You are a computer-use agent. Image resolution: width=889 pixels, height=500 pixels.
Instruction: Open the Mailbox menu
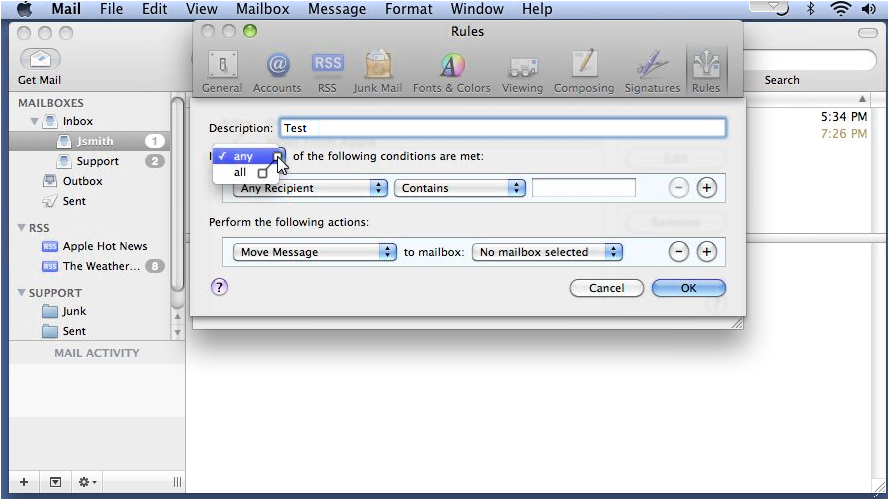[263, 9]
